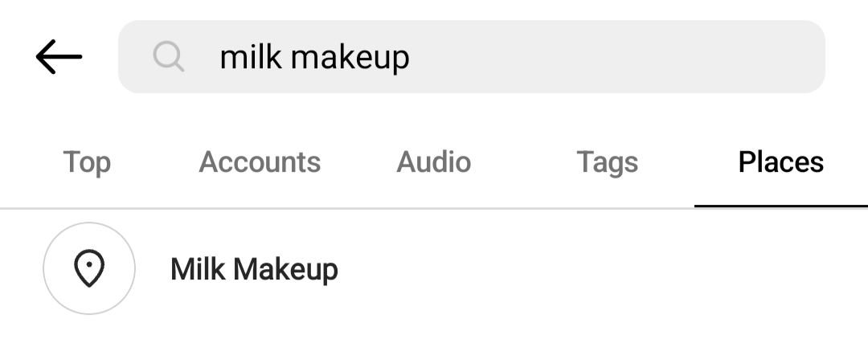Show accounts matching milk makeup
The image size is (868, 339).
pos(260,162)
